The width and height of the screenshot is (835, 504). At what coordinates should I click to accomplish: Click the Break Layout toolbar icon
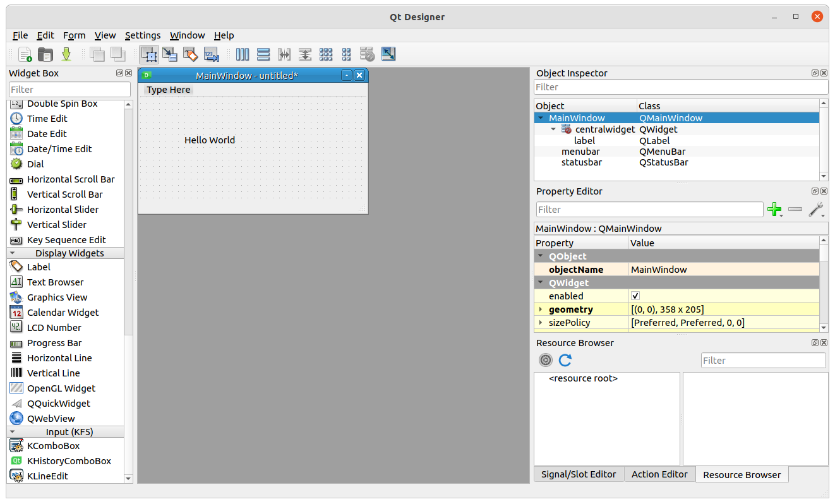368,54
